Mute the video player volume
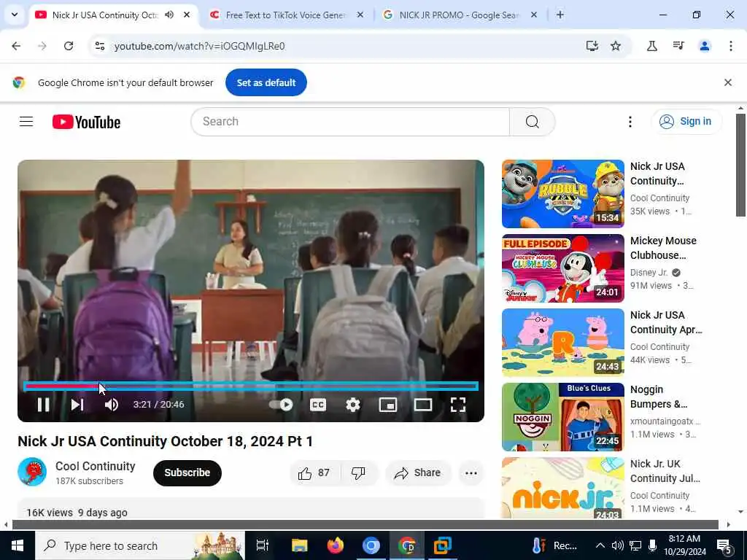747x560 pixels. [x=112, y=405]
